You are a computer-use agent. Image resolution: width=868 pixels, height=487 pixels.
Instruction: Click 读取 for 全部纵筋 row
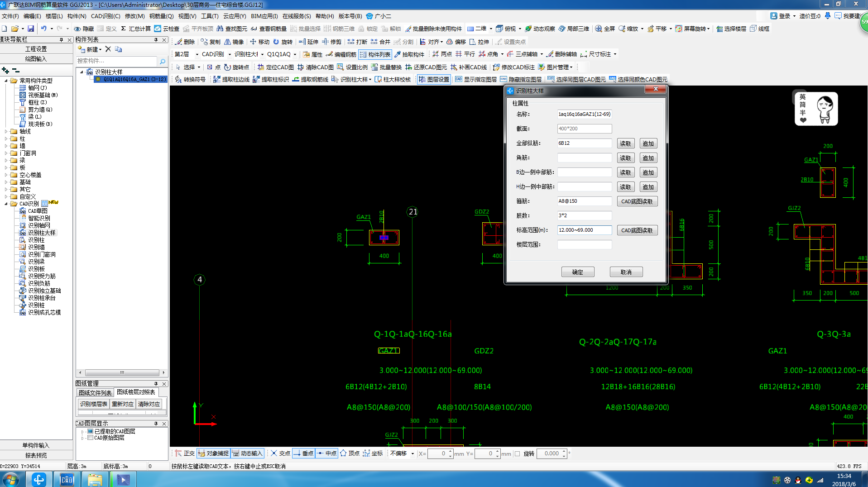[625, 143]
